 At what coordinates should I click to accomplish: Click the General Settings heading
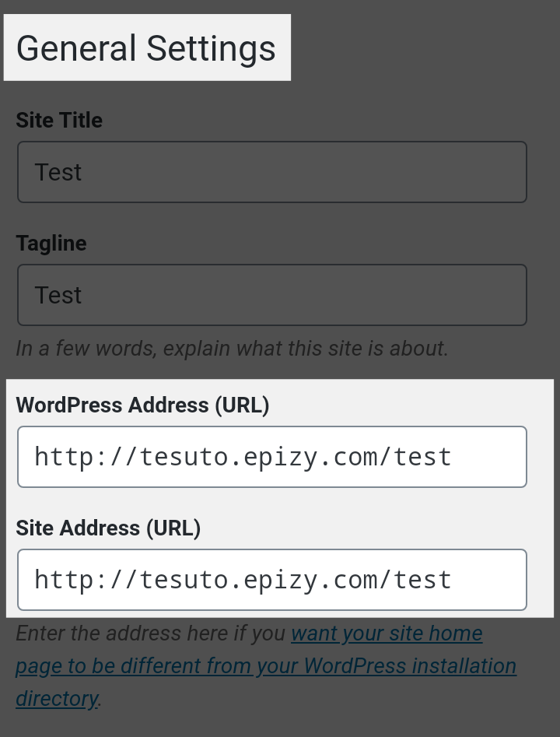pos(146,48)
